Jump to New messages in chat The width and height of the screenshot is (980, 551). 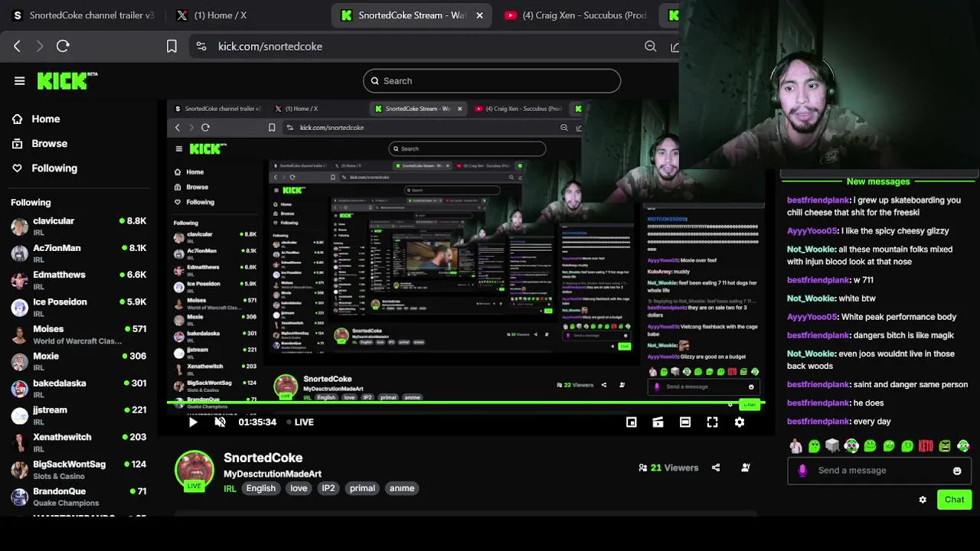(878, 181)
